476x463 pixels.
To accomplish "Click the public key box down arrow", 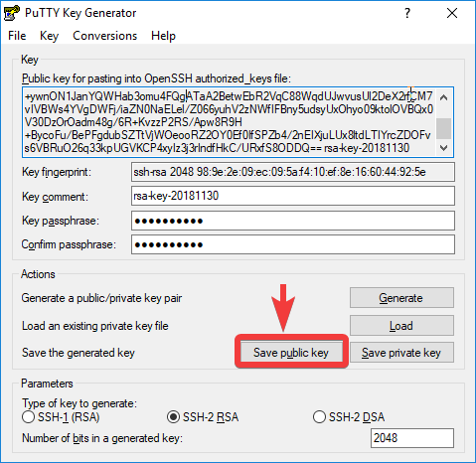I will [444, 148].
